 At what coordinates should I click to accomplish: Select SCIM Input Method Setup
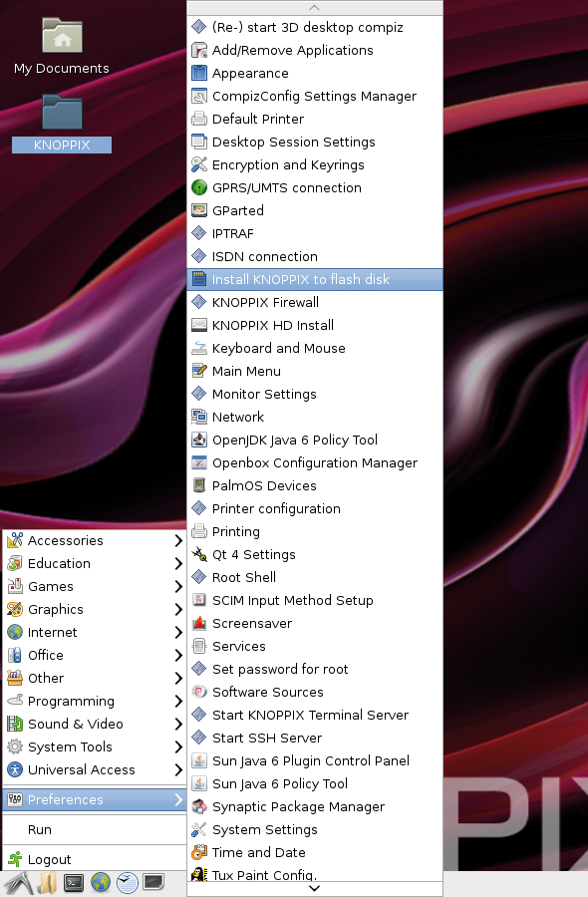pos(315,600)
